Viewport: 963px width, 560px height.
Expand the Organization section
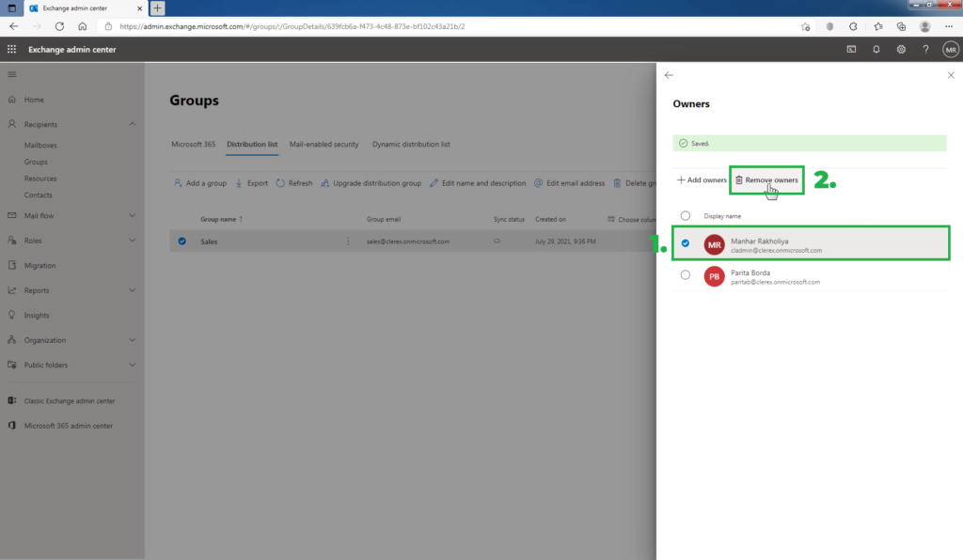tap(132, 340)
